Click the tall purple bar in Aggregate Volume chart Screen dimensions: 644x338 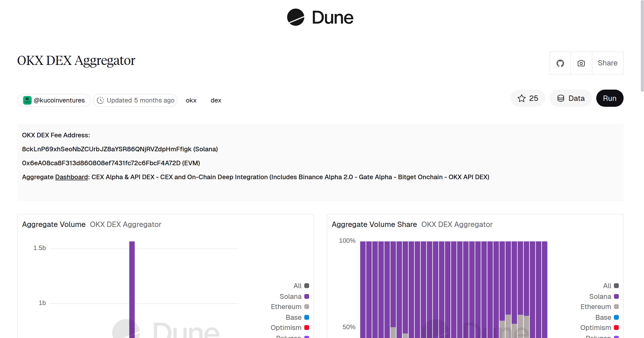(x=131, y=282)
